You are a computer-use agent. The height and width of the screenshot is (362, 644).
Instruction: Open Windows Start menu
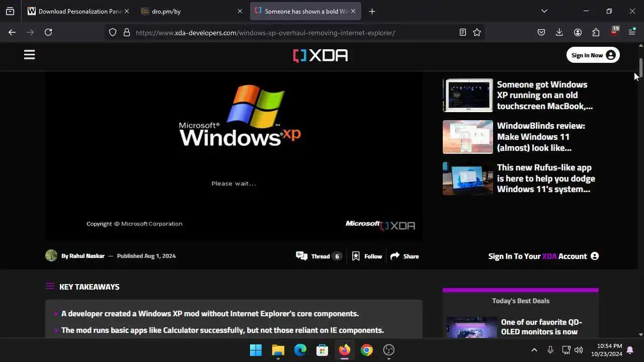point(256,350)
